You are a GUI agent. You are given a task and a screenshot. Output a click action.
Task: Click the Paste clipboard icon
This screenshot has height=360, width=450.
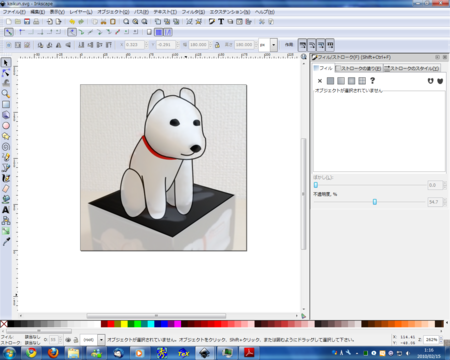click(x=113, y=22)
